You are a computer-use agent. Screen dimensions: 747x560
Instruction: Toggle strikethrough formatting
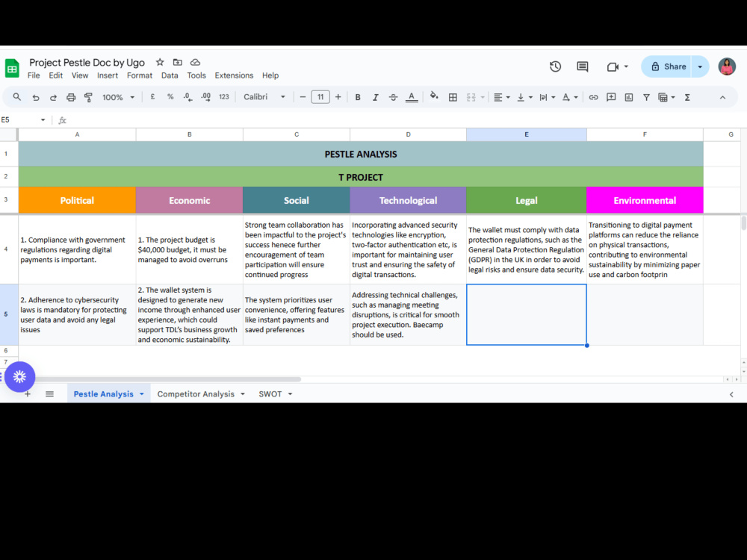(x=393, y=97)
